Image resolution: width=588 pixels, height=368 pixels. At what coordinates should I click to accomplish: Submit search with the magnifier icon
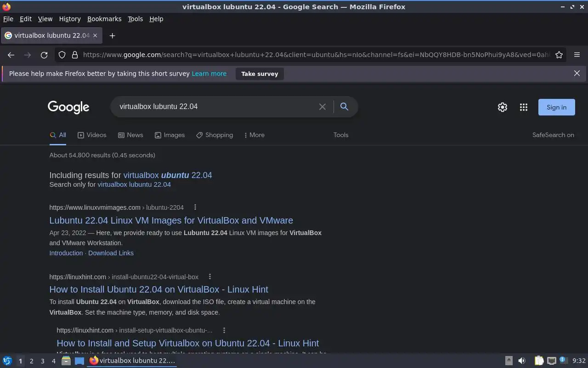pos(344,107)
